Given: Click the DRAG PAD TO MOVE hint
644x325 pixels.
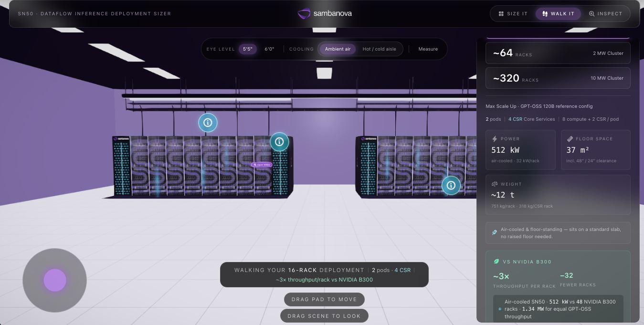Looking at the screenshot, I should click(324, 299).
